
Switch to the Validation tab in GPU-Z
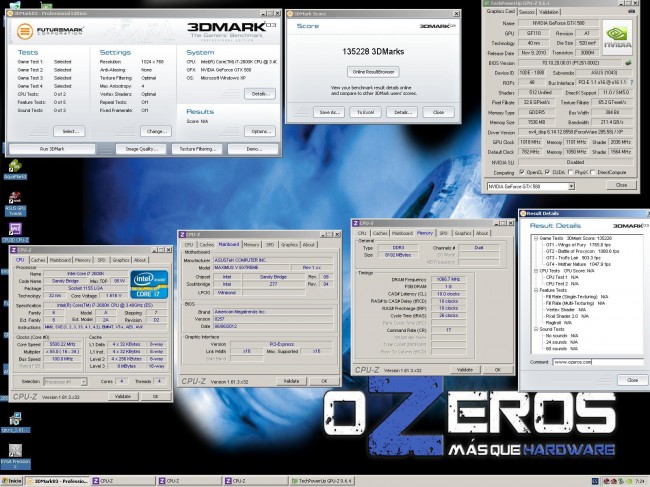click(548, 12)
